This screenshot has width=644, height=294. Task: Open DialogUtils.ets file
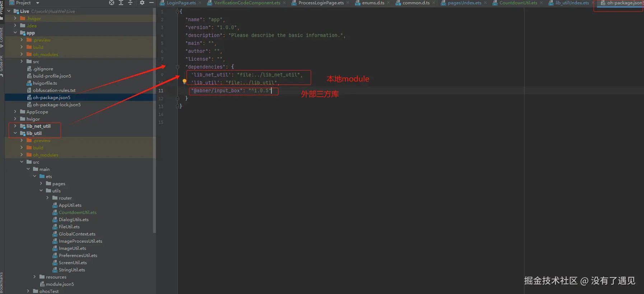[x=74, y=219]
